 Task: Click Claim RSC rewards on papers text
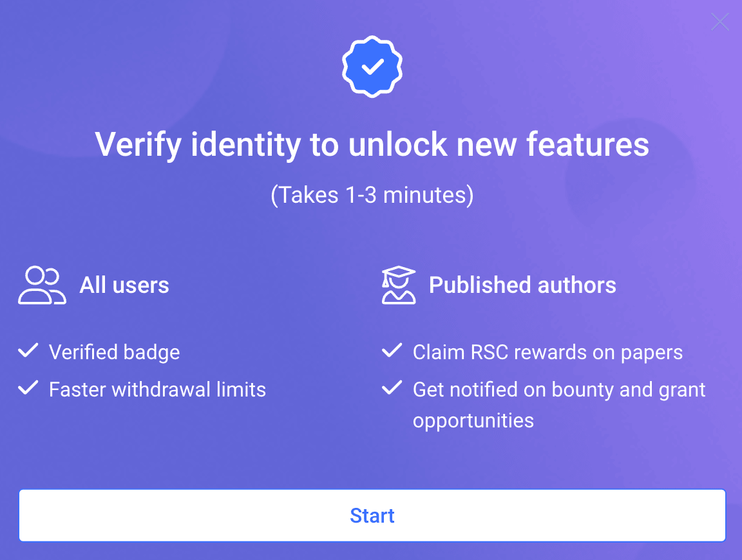(547, 352)
